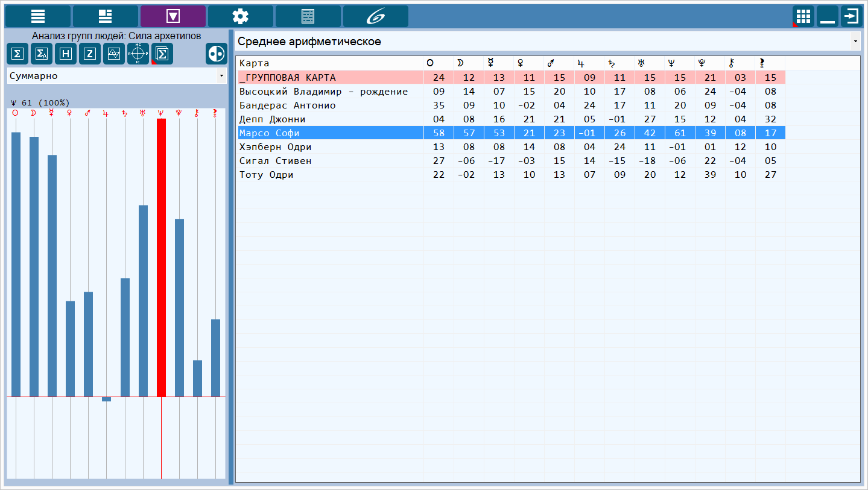The height and width of the screenshot is (490, 868).
Task: Sort by the Venus column header
Action: 528,63
